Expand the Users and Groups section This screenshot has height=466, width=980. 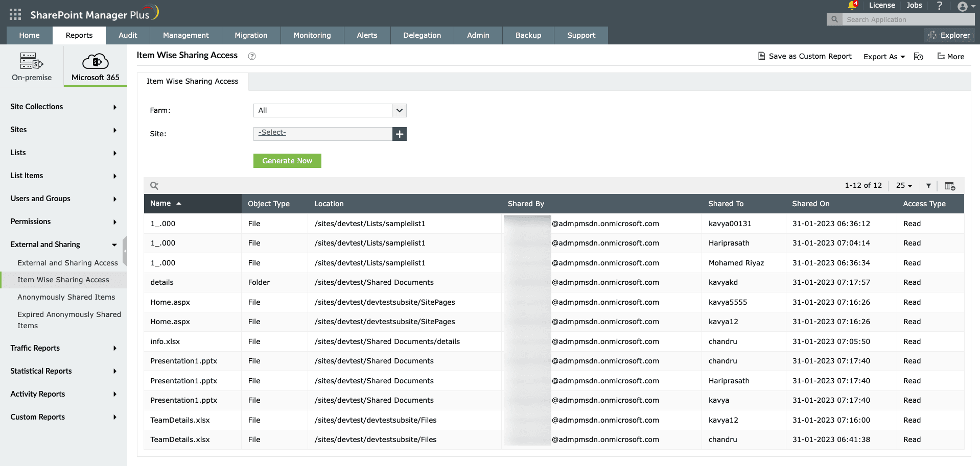[x=63, y=199]
